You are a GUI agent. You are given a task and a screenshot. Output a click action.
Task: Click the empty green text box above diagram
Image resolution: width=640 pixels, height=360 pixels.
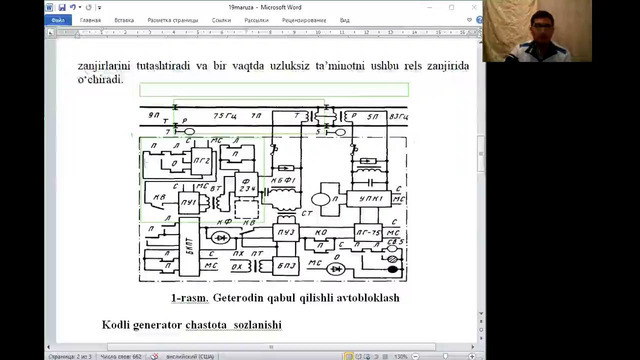tap(274, 90)
